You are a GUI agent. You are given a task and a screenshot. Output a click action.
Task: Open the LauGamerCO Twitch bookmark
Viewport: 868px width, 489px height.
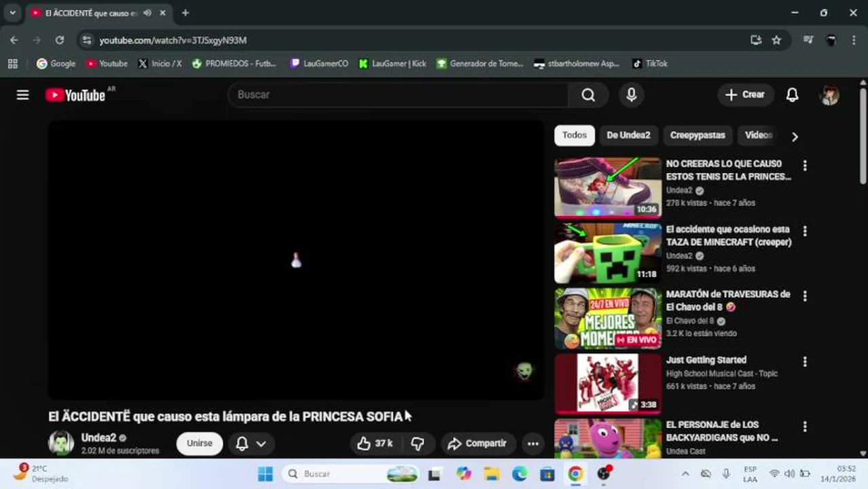319,63
